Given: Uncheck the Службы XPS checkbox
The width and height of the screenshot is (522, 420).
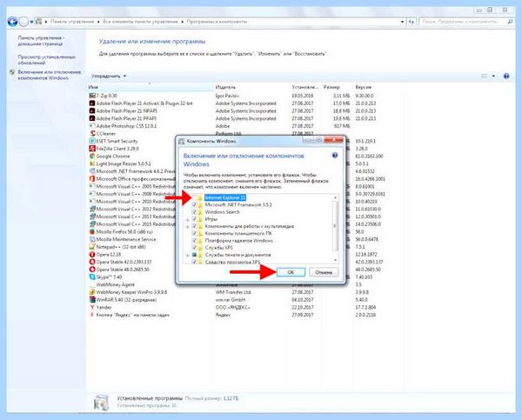Looking at the screenshot, I should (x=194, y=248).
